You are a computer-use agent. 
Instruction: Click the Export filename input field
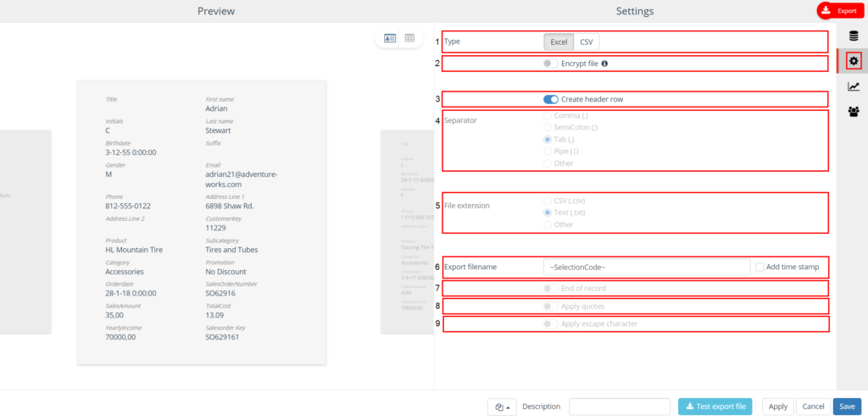point(646,267)
